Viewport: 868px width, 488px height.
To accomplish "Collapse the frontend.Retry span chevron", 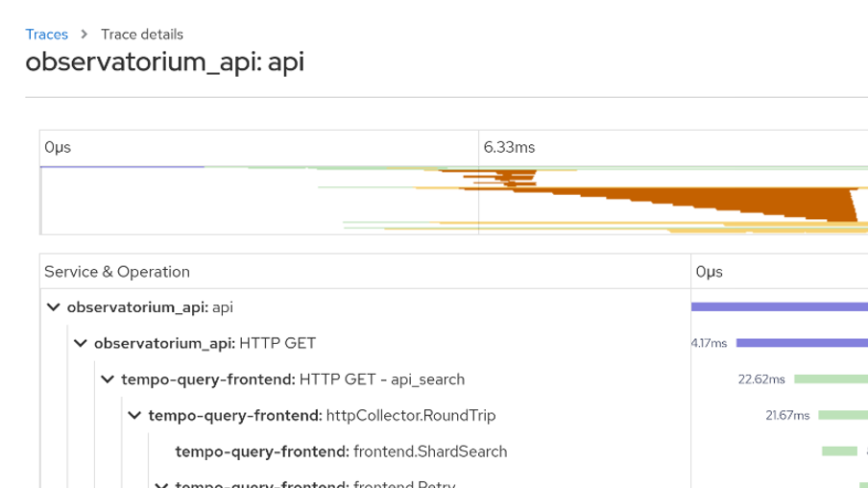I will click(x=161, y=485).
